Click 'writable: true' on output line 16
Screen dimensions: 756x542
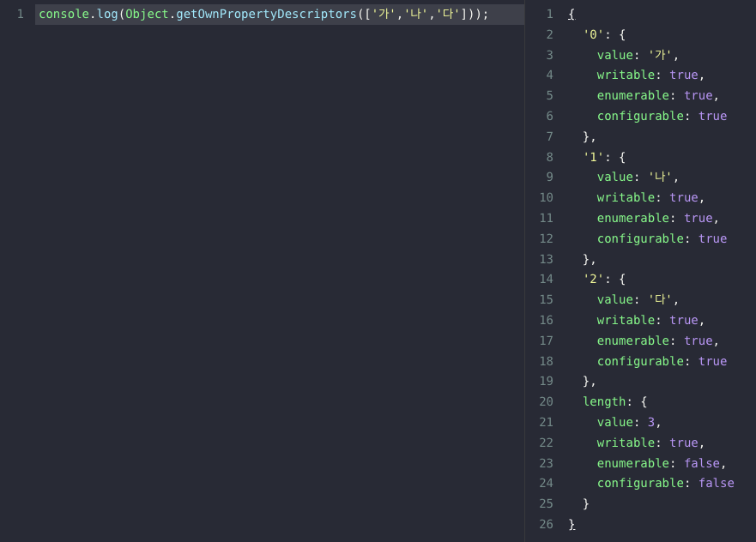(x=648, y=321)
